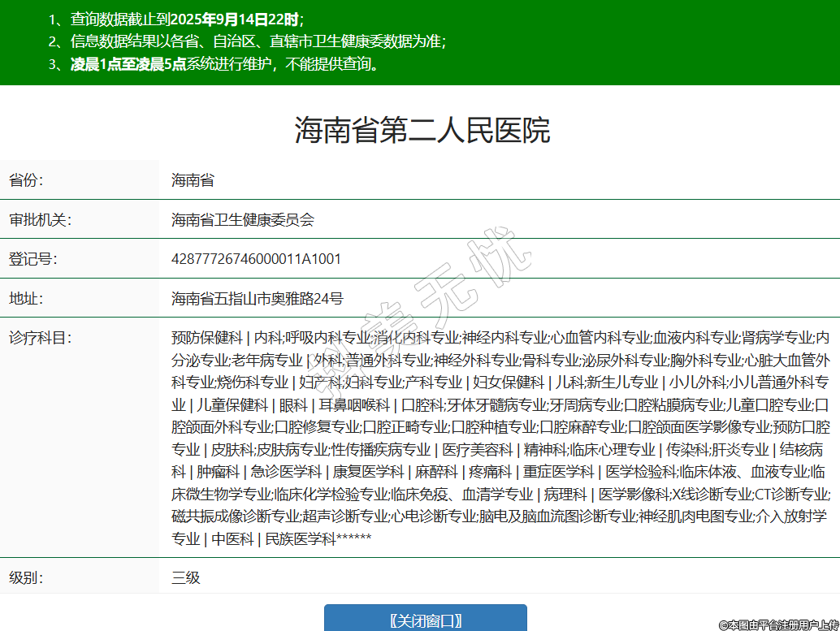Screen dimensions: 840x631
Task: Select the 省份 row label
Action: pos(26,180)
